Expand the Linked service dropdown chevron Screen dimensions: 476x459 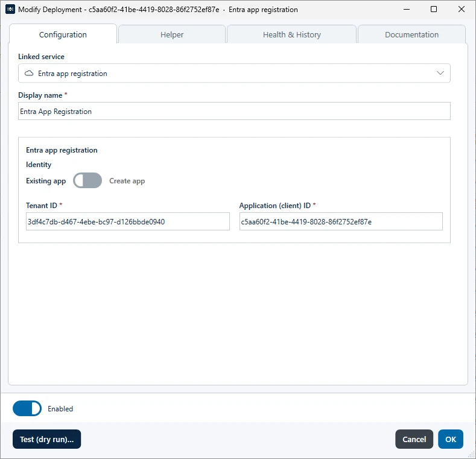click(x=440, y=73)
